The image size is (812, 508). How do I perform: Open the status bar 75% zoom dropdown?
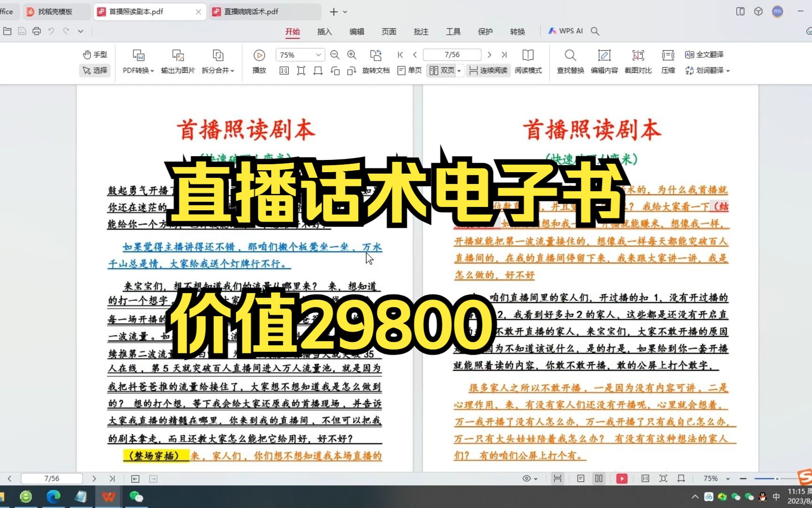point(717,478)
